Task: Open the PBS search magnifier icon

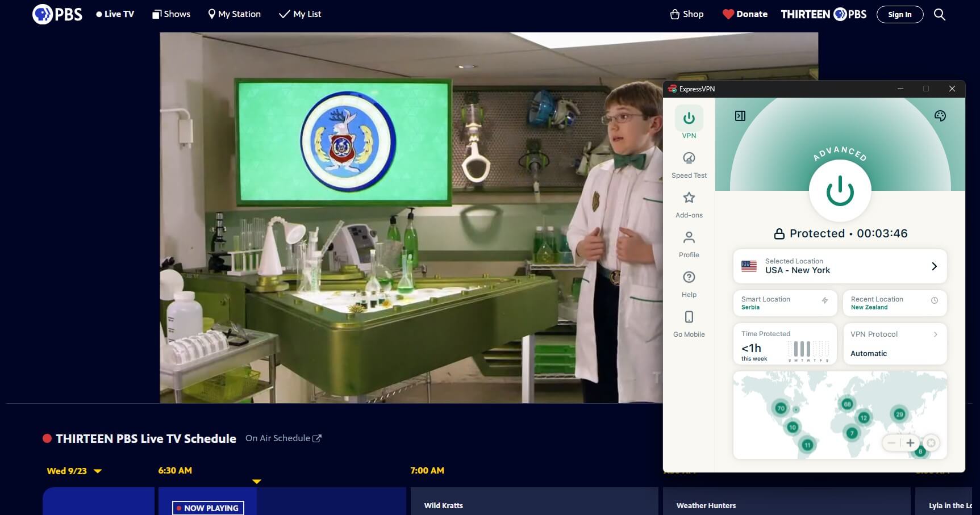Action: 940,15
